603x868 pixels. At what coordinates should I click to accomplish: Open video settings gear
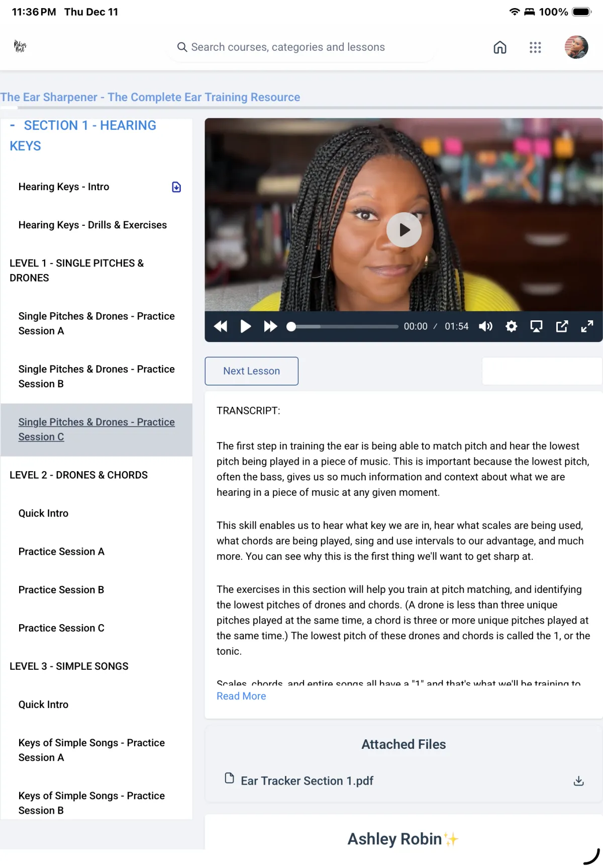[x=511, y=326]
